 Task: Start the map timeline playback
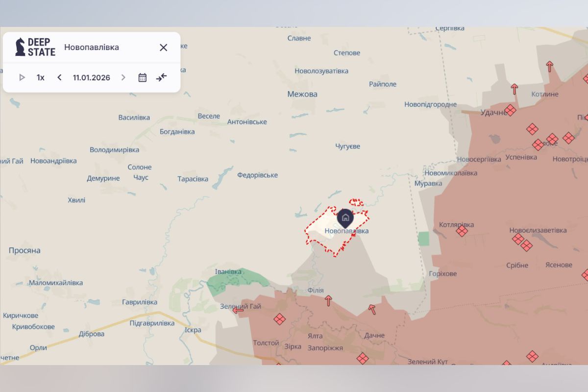point(22,77)
